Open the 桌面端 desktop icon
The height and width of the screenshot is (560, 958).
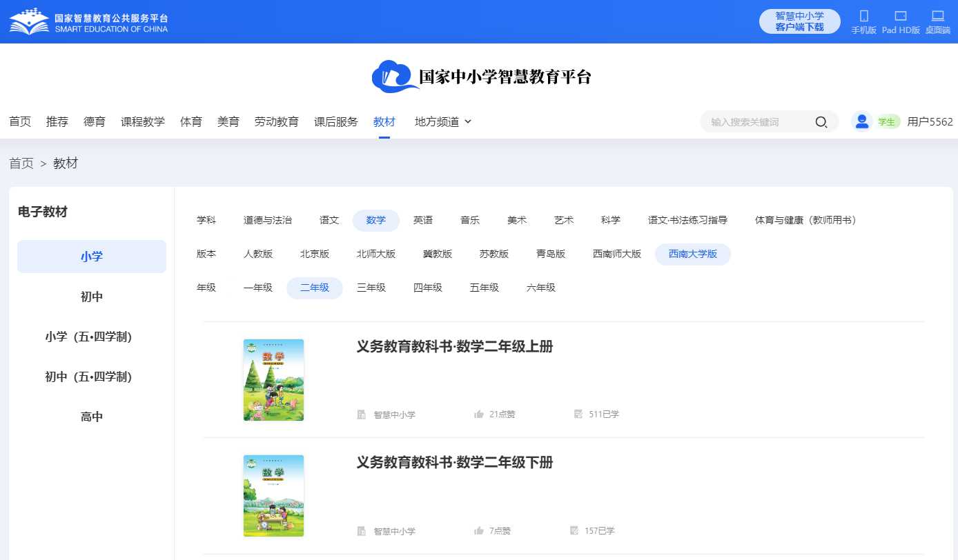(x=937, y=16)
